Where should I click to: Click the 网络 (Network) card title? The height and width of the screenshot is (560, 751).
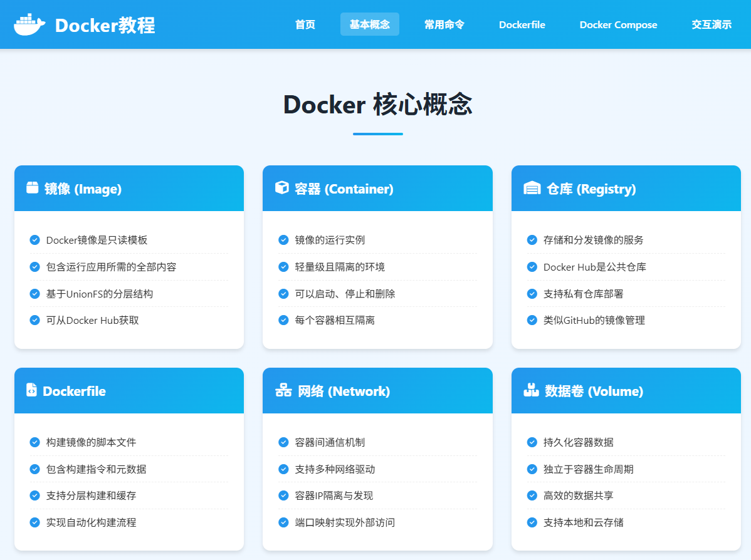coord(344,391)
